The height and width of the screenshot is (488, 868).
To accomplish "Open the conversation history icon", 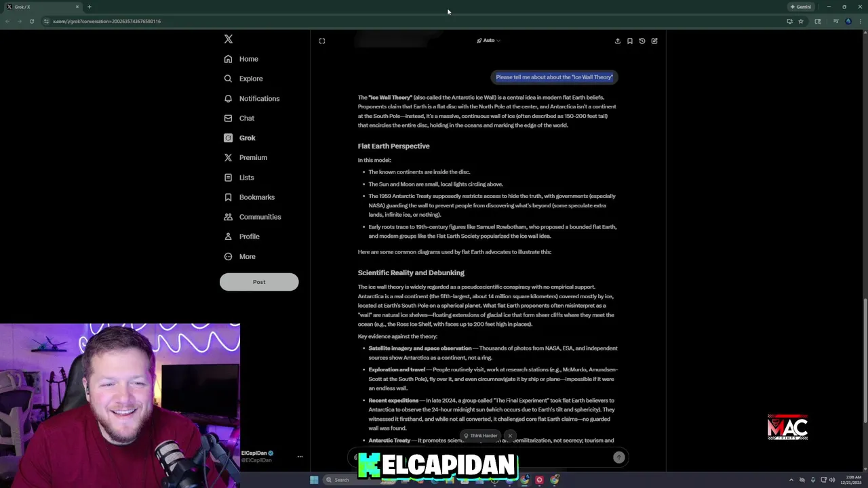I will pyautogui.click(x=642, y=41).
